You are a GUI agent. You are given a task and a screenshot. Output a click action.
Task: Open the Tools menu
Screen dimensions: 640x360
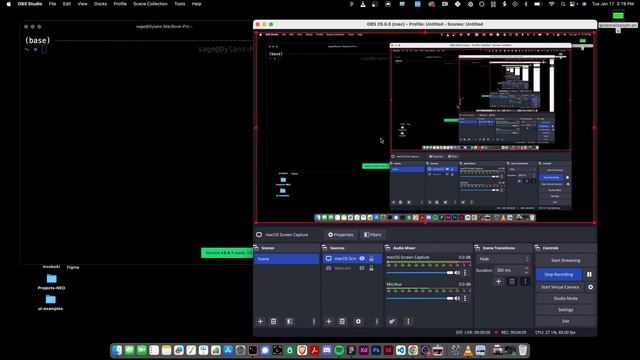[180, 4]
